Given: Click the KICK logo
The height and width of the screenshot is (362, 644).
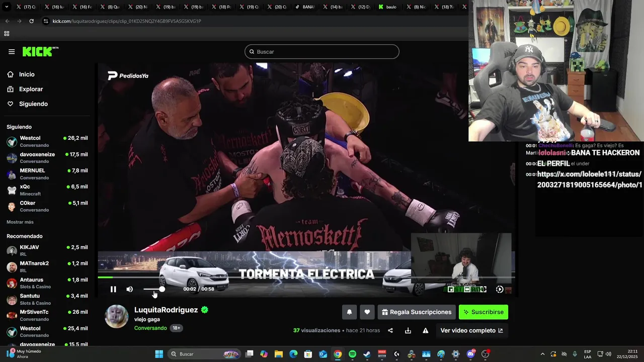Looking at the screenshot, I should point(40,51).
